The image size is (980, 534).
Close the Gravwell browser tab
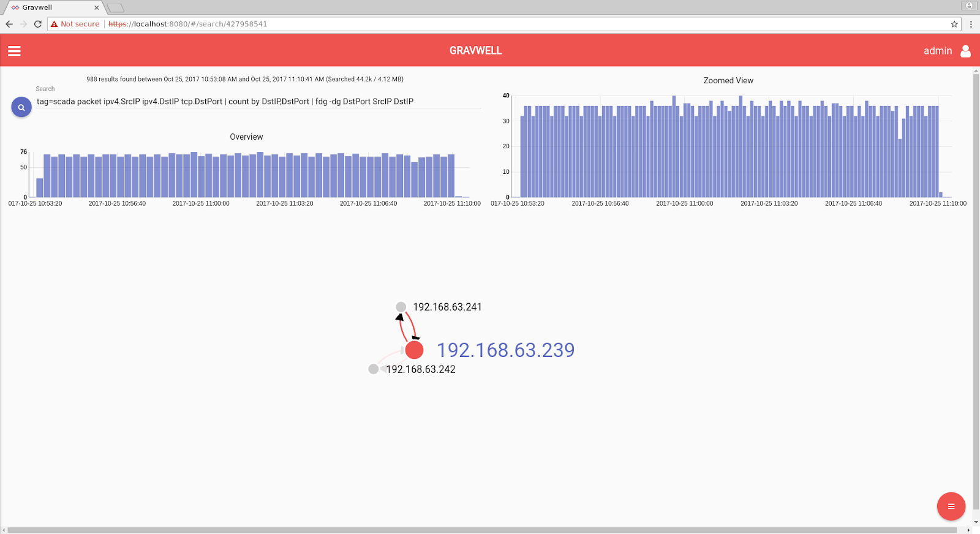(x=96, y=7)
